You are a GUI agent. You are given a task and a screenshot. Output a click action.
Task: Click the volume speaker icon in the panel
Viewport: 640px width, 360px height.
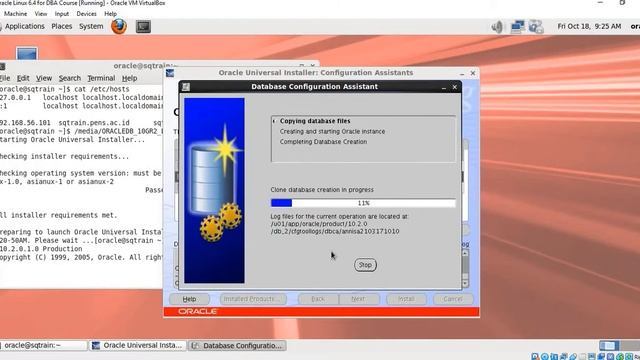(x=497, y=27)
